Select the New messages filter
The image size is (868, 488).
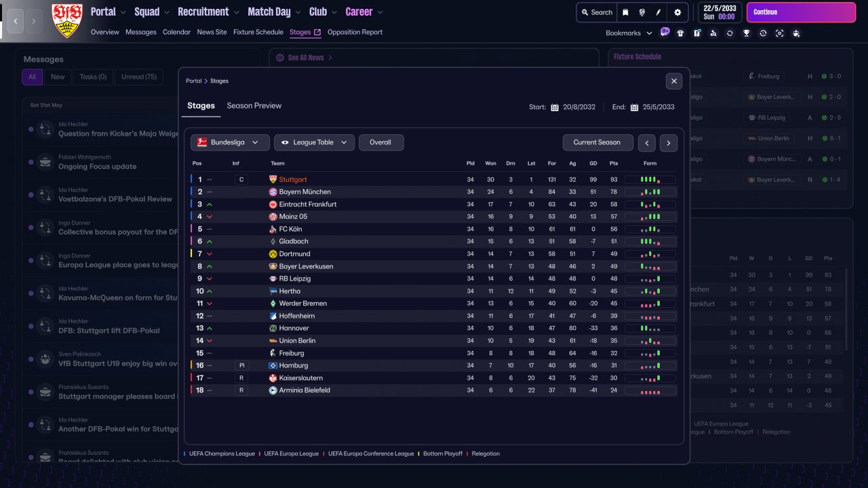point(58,77)
